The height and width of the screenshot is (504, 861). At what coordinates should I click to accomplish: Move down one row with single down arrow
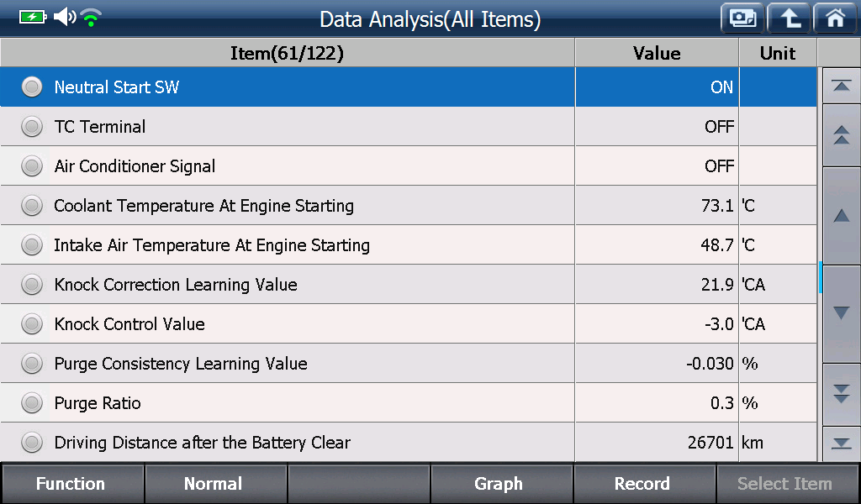click(x=841, y=313)
